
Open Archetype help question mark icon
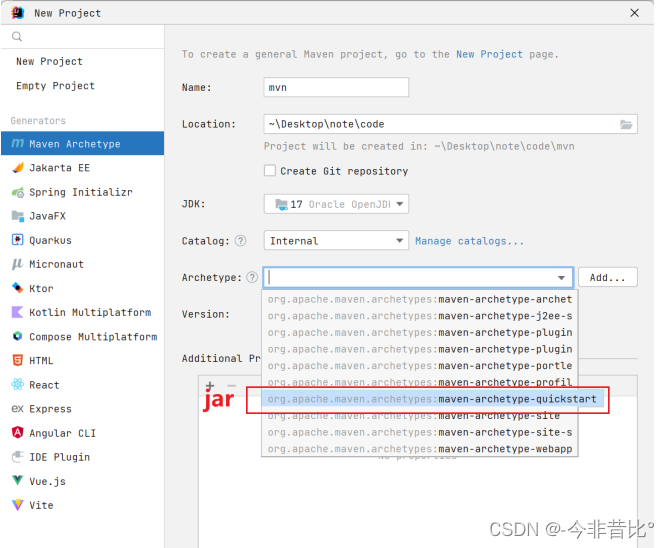252,277
